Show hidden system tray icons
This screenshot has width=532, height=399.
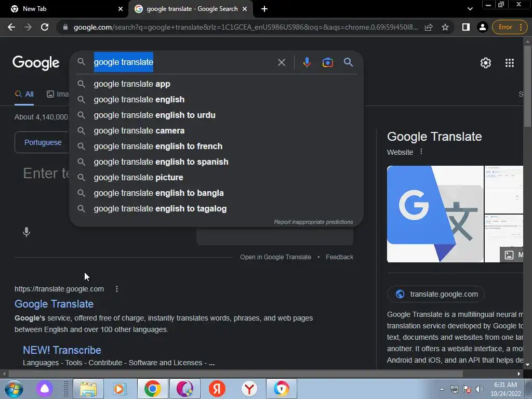pyautogui.click(x=442, y=389)
